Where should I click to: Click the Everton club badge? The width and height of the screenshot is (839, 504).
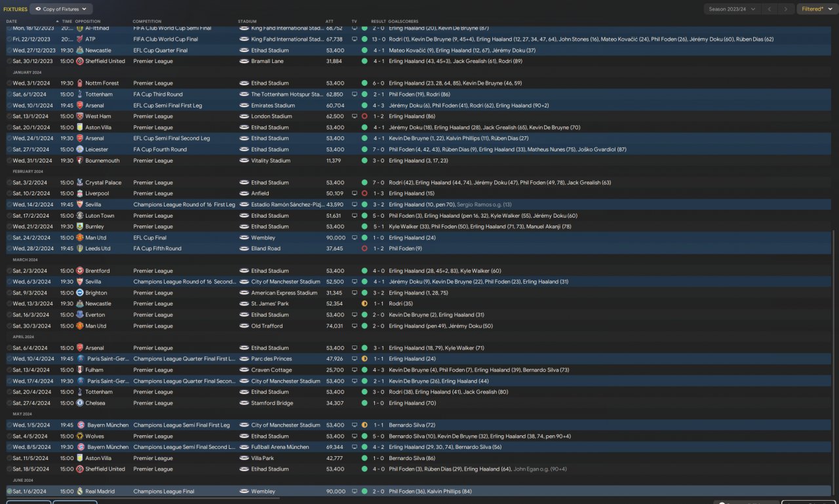(x=79, y=315)
